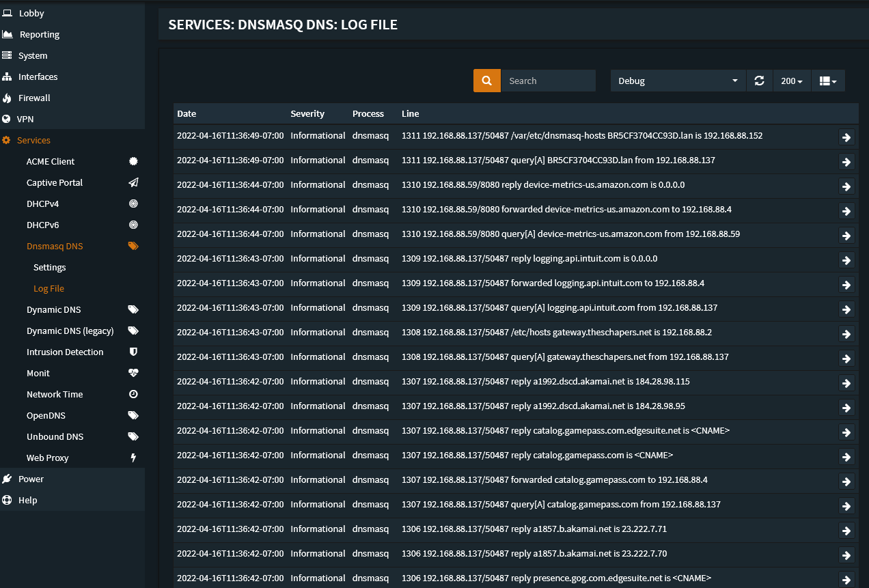Click the Line column header

coord(411,113)
